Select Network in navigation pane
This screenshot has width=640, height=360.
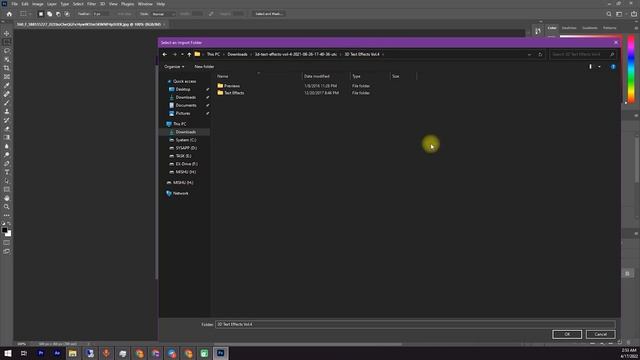click(180, 193)
